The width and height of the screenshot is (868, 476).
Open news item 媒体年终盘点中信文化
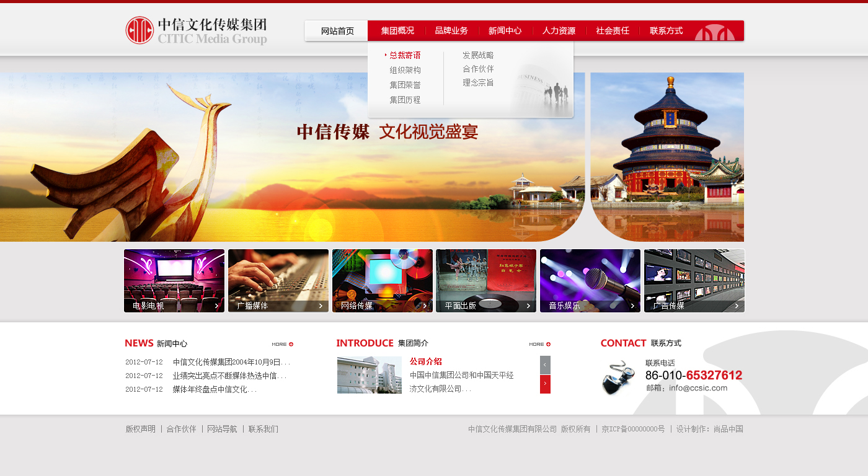[215, 389]
